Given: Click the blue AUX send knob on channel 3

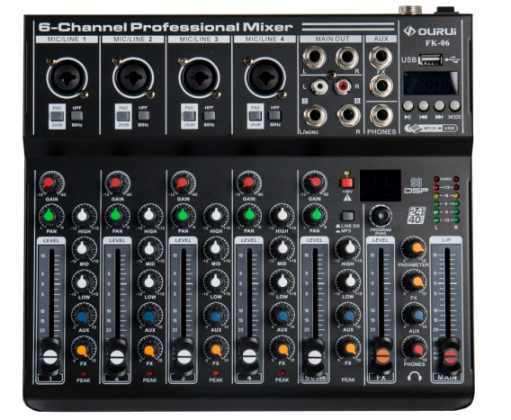Looking at the screenshot, I should (x=217, y=316).
